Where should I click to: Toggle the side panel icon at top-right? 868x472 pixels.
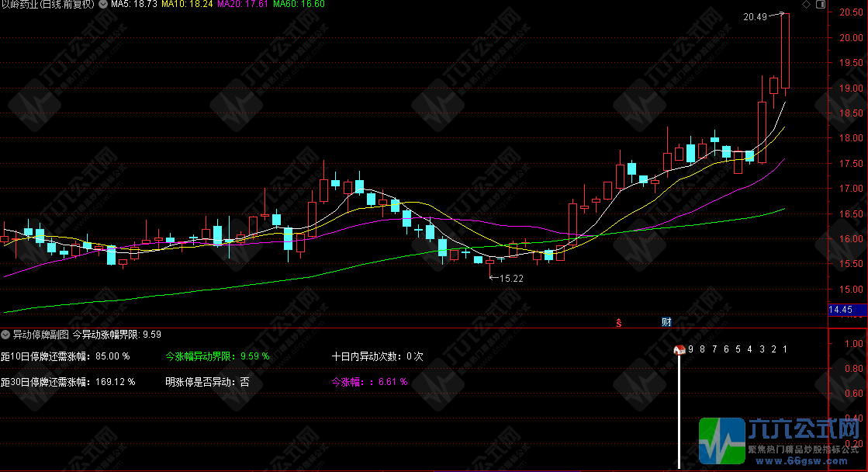[x=821, y=5]
